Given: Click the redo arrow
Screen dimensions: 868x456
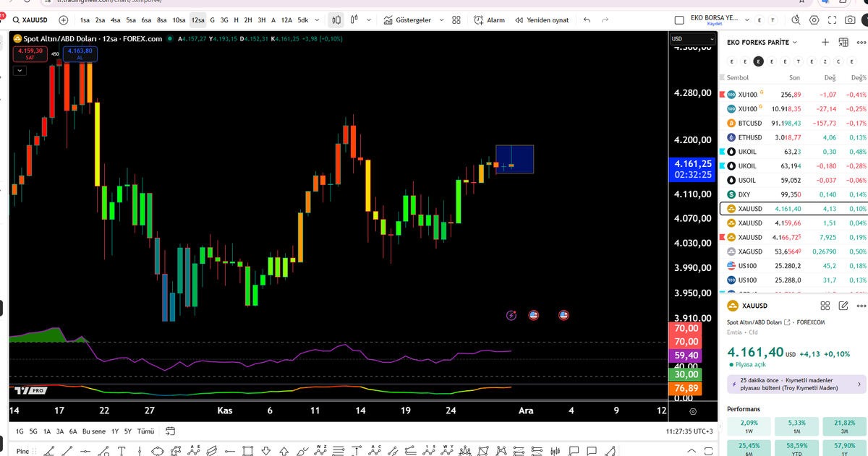Looking at the screenshot, I should [x=605, y=20].
